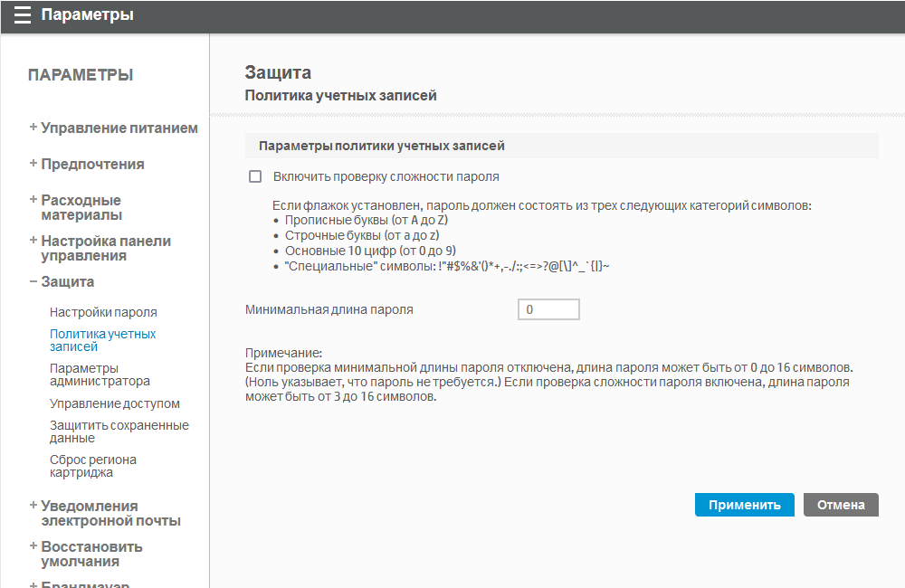Click the Применить button
905x588 pixels.
[x=744, y=505]
